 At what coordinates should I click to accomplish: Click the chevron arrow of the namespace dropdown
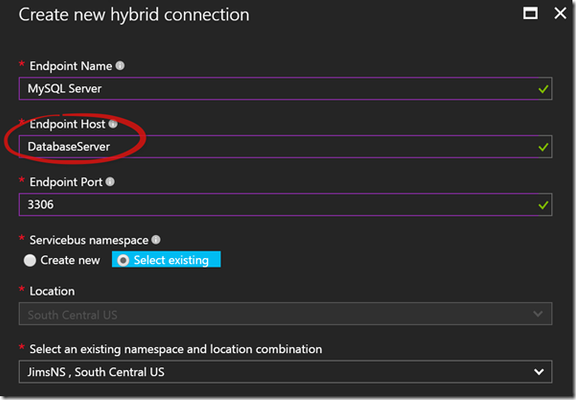pyautogui.click(x=539, y=372)
